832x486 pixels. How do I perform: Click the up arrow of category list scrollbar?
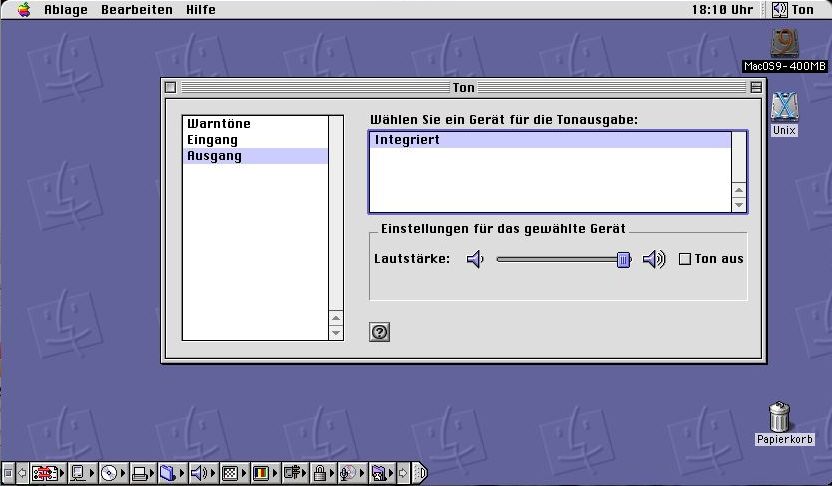point(336,318)
